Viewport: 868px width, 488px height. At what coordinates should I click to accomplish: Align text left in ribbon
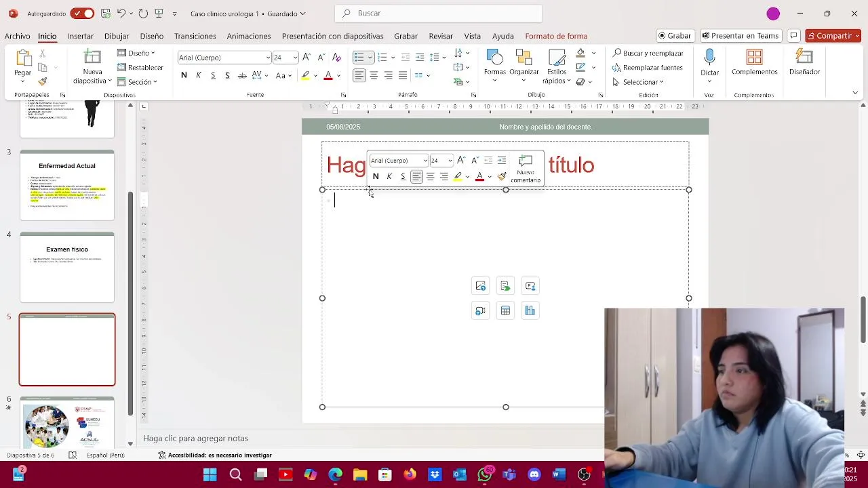point(359,75)
